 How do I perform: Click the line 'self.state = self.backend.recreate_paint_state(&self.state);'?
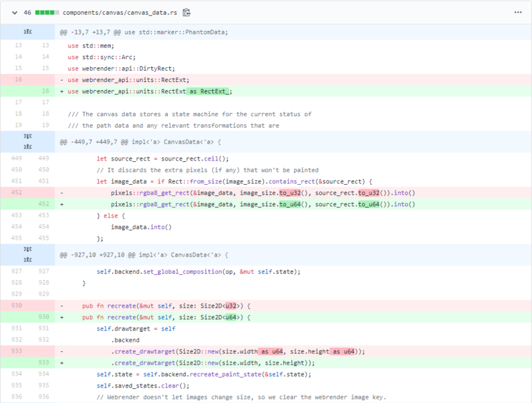coord(204,375)
